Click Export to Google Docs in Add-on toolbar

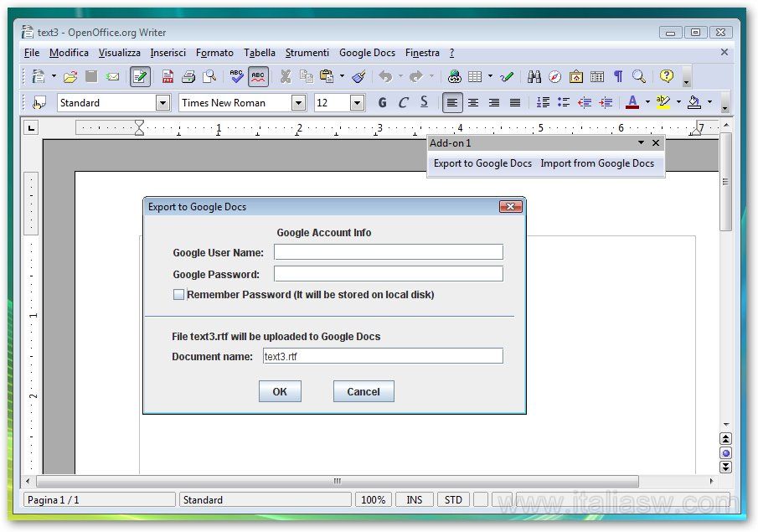pos(482,163)
